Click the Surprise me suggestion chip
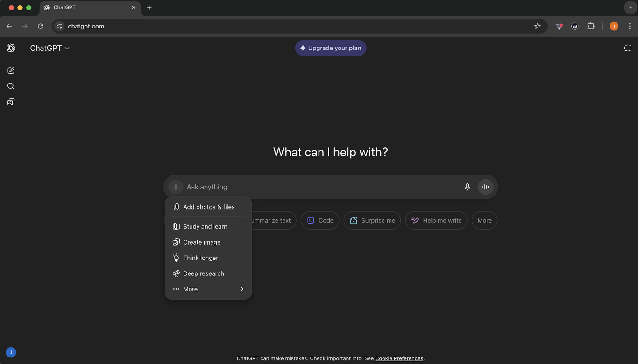Screen dimensions: 638x364 [372, 221]
